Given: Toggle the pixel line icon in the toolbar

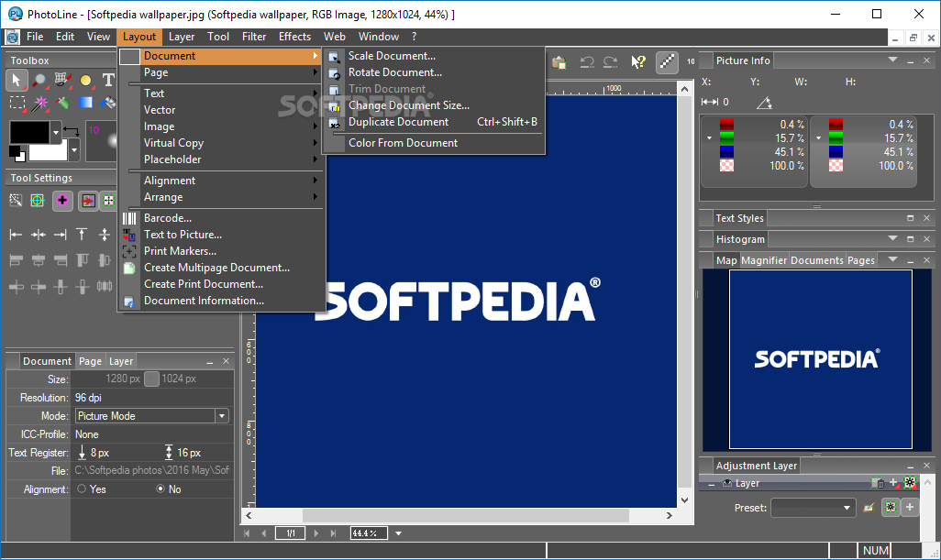Looking at the screenshot, I should coord(667,61).
